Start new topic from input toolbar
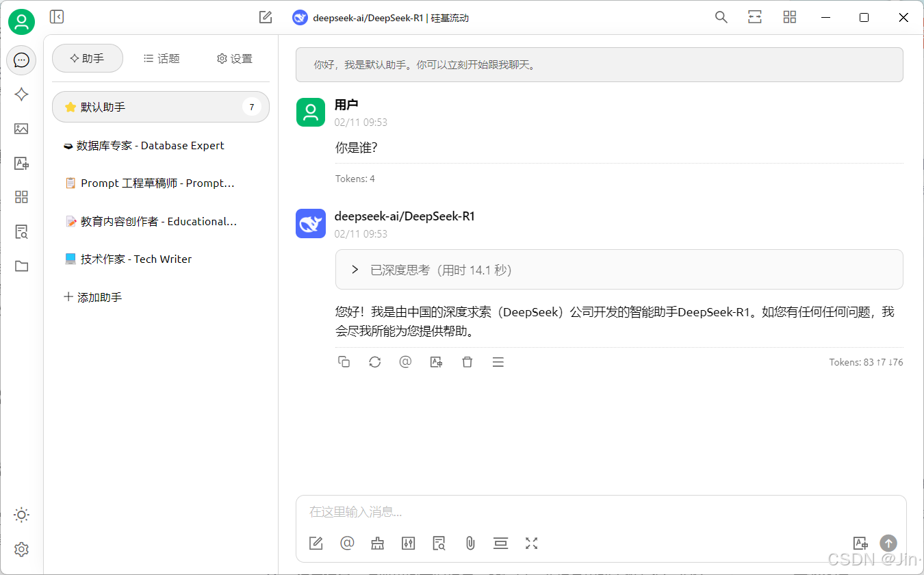 [316, 544]
